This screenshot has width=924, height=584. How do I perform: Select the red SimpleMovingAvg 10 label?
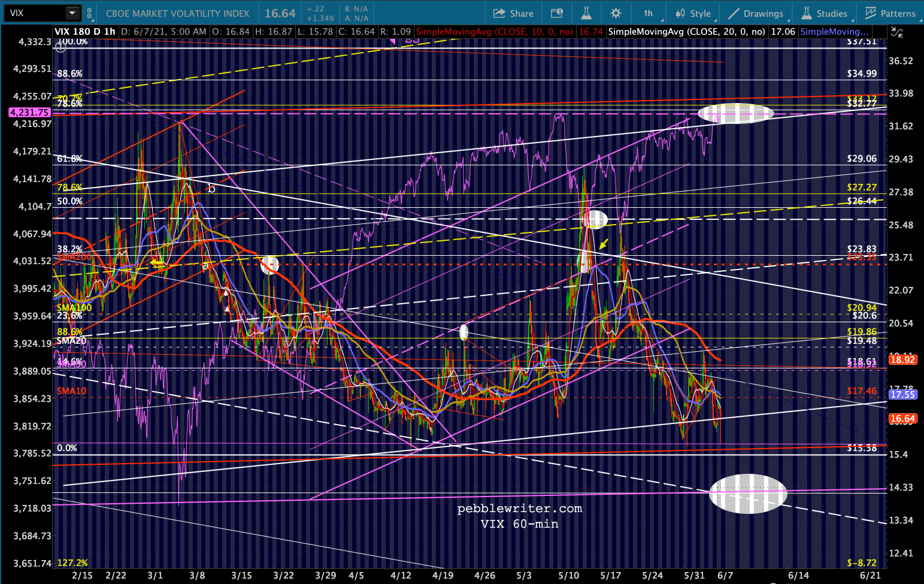pos(494,32)
